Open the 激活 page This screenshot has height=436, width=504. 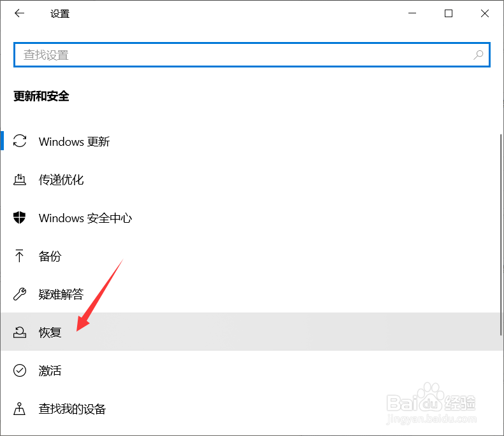coord(250,370)
